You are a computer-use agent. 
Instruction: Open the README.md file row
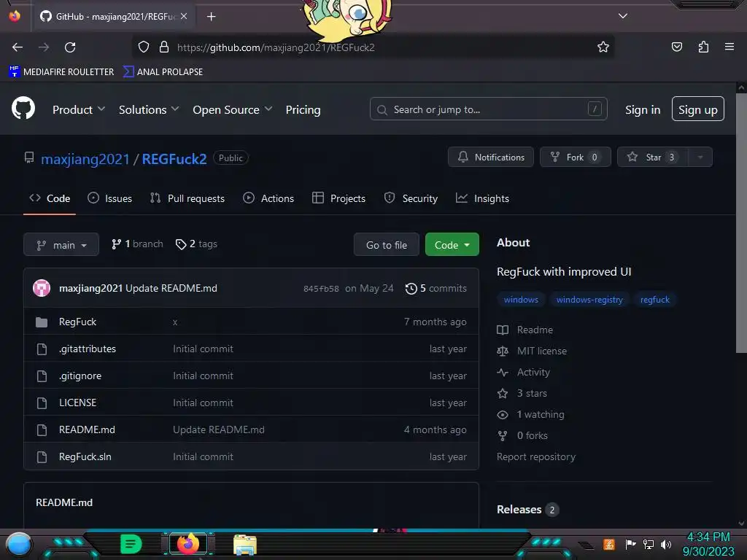click(251, 429)
